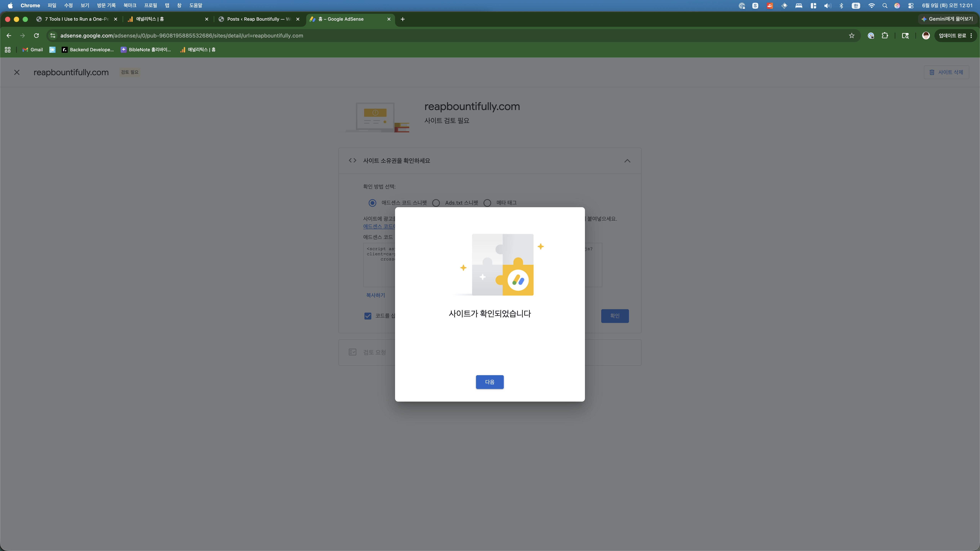The image size is (980, 551).
Task: Open the Chrome extensions puzzle icon
Action: (x=884, y=35)
